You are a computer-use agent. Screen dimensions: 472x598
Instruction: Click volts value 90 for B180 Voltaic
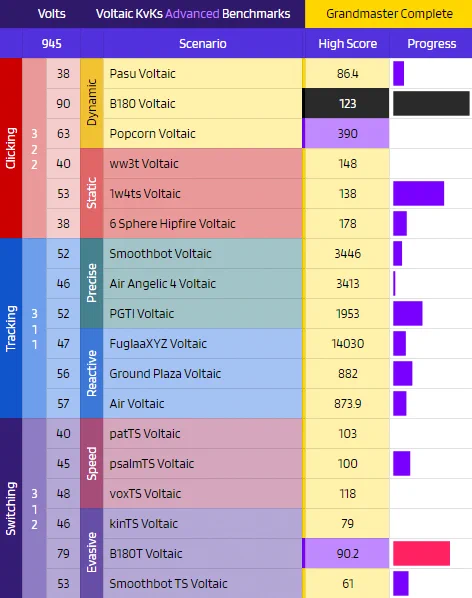click(63, 103)
